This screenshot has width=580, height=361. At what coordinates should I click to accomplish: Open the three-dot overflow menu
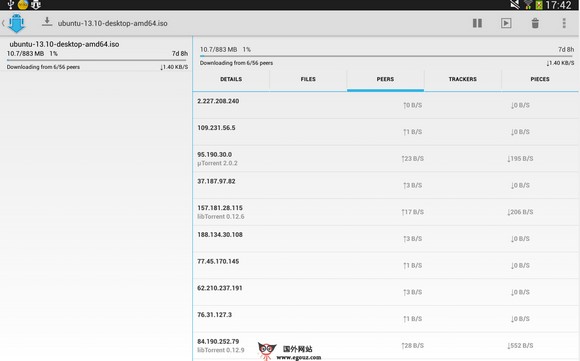click(x=564, y=23)
